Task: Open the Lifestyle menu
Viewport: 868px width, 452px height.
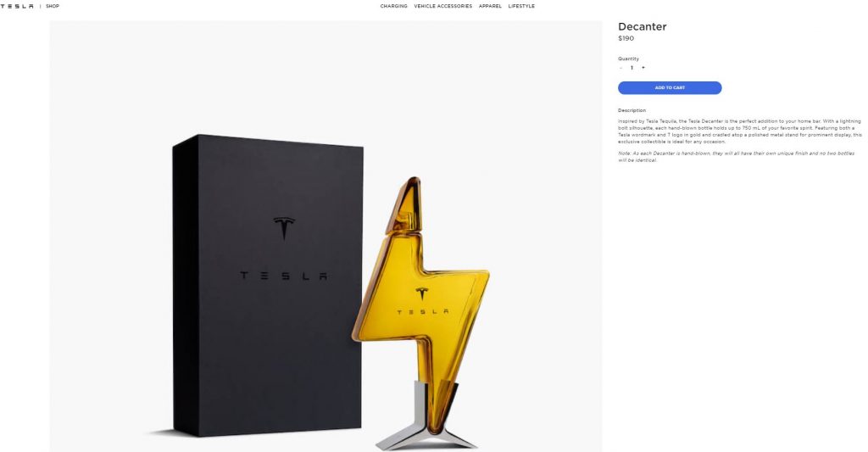Action: [521, 6]
